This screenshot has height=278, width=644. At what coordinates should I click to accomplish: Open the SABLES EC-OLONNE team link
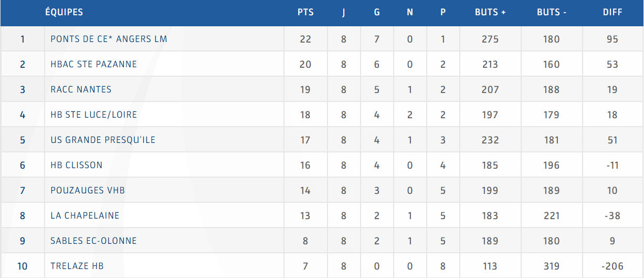point(93,241)
